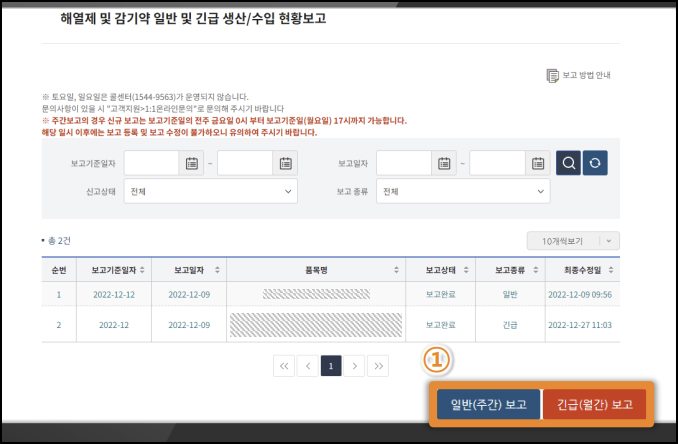The width and height of the screenshot is (678, 444).
Task: Click the magnifier search button
Action: pyautogui.click(x=568, y=163)
